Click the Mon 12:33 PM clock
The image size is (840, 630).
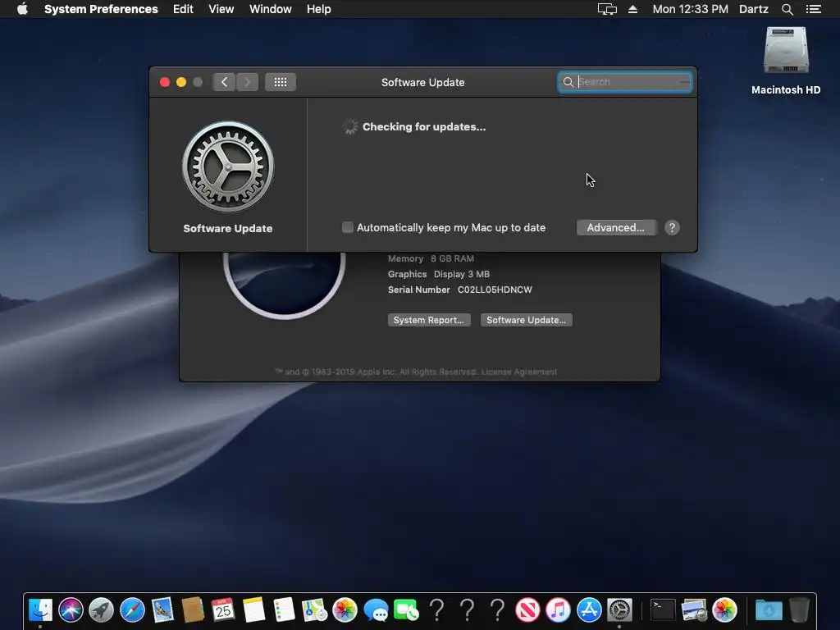tap(690, 9)
